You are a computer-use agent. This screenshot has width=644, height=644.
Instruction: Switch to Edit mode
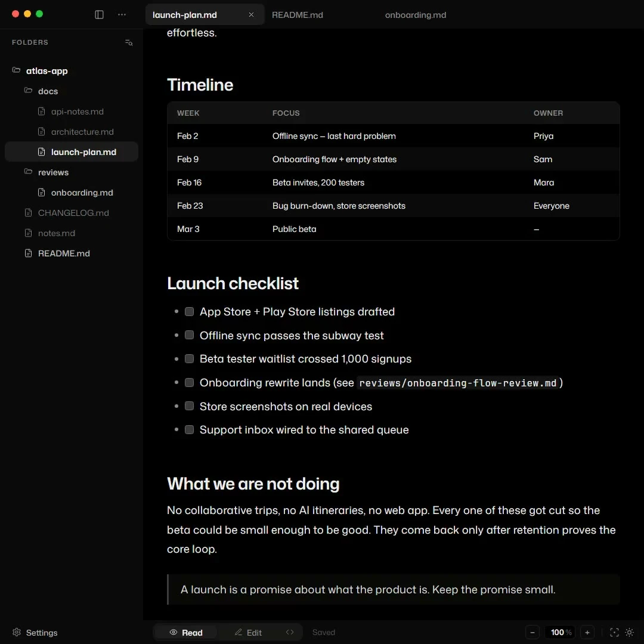pos(248,633)
